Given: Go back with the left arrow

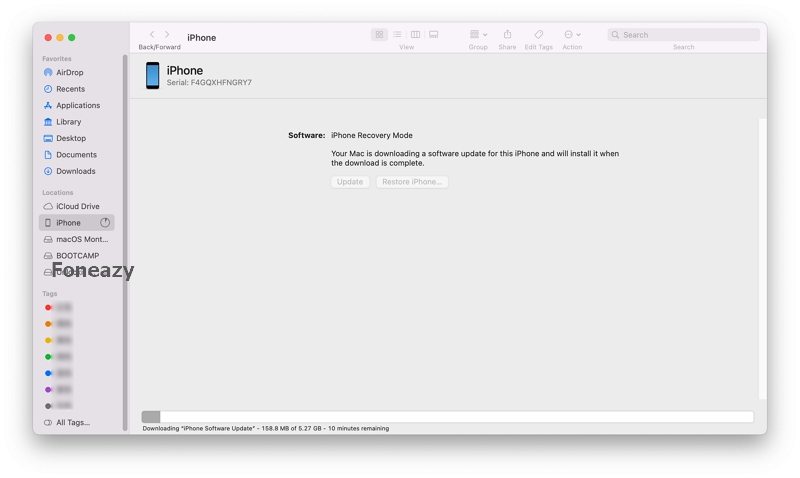Looking at the screenshot, I should (x=152, y=34).
